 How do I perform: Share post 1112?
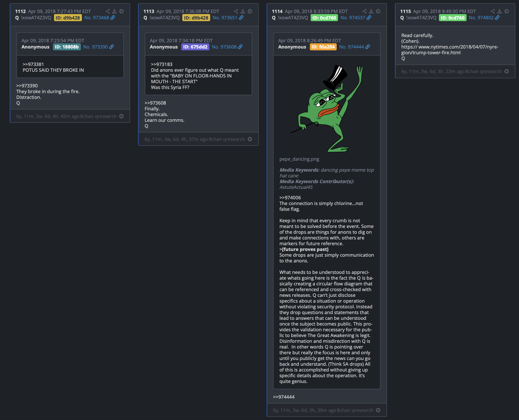coord(107,11)
